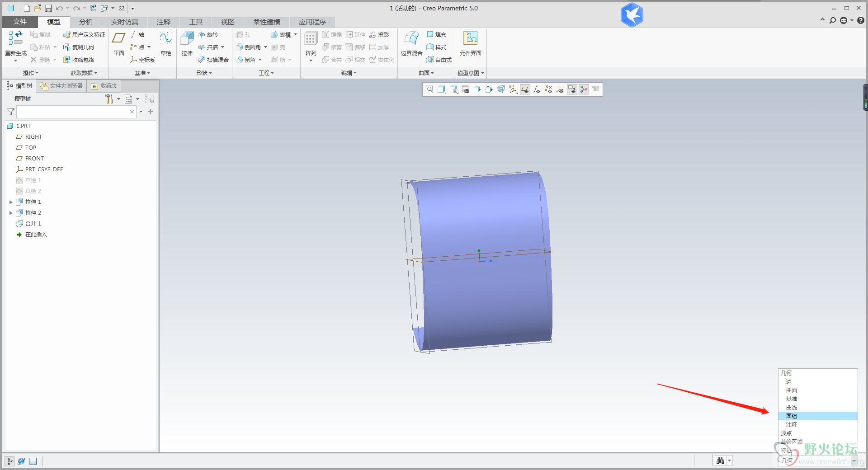This screenshot has height=470, width=868.
Task: Click the Undo icon in quick access toolbar
Action: [x=59, y=8]
